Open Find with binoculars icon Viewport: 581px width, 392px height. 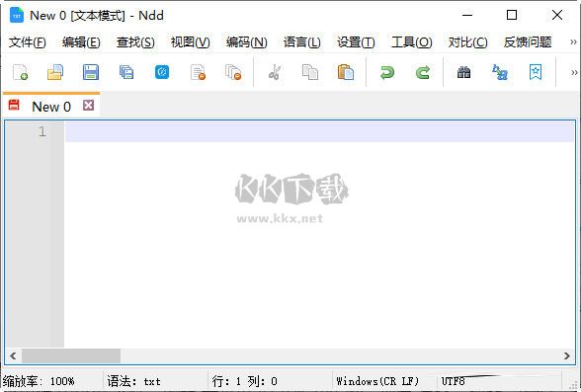tap(463, 72)
